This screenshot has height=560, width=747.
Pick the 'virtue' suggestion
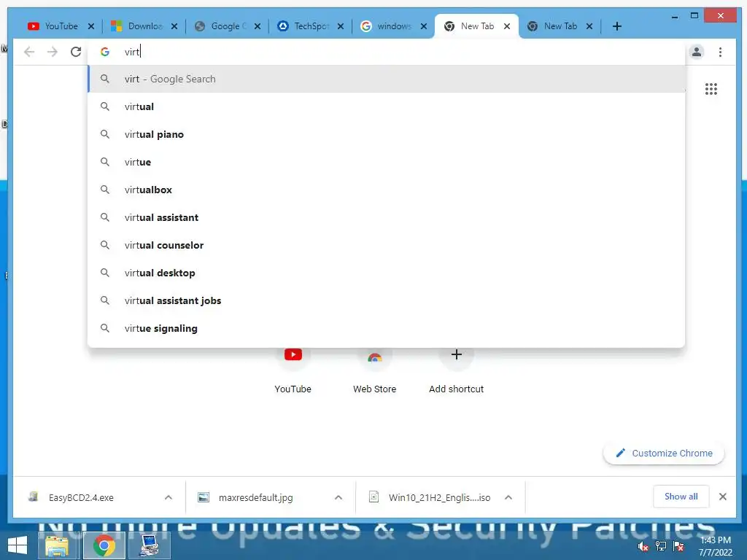pyautogui.click(x=387, y=162)
